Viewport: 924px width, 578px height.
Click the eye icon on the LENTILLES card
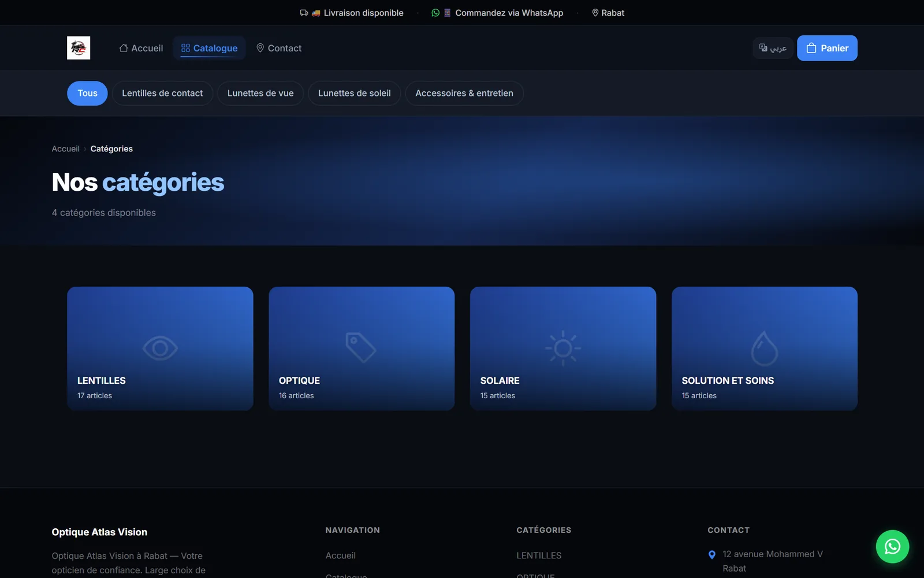click(x=160, y=348)
